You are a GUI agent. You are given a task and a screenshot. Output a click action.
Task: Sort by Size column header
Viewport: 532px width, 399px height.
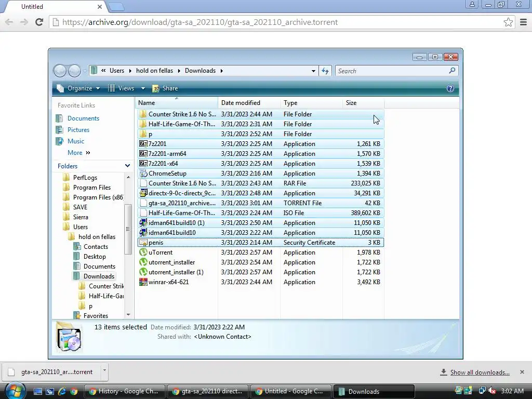coord(363,103)
